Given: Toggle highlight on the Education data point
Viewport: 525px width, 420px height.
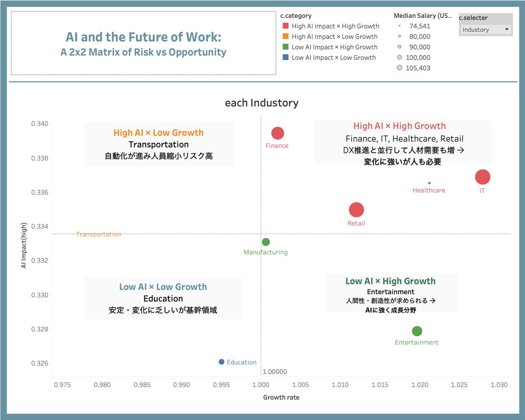Looking at the screenshot, I should point(221,362).
